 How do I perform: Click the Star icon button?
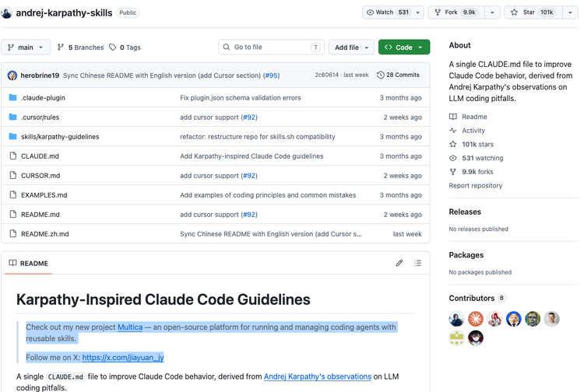pyautogui.click(x=514, y=12)
